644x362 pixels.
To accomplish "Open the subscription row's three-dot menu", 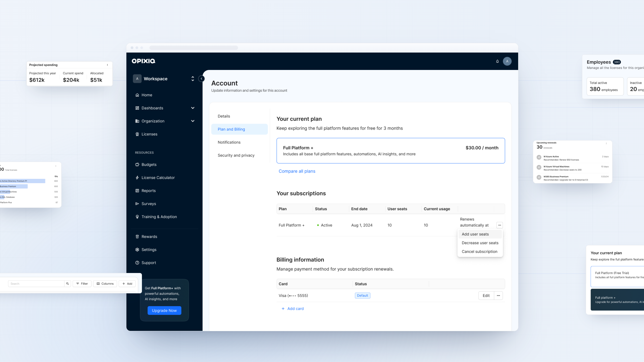I will [499, 225].
